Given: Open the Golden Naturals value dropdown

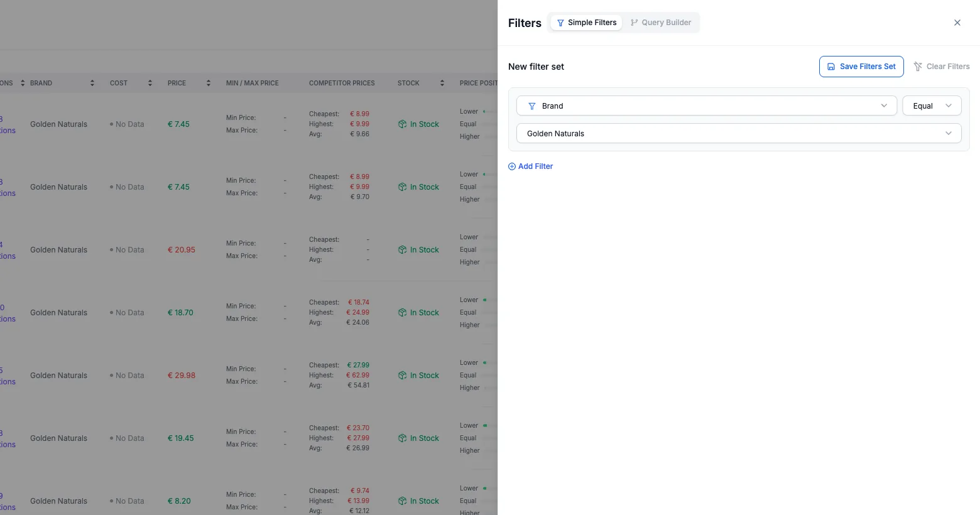Looking at the screenshot, I should 739,133.
